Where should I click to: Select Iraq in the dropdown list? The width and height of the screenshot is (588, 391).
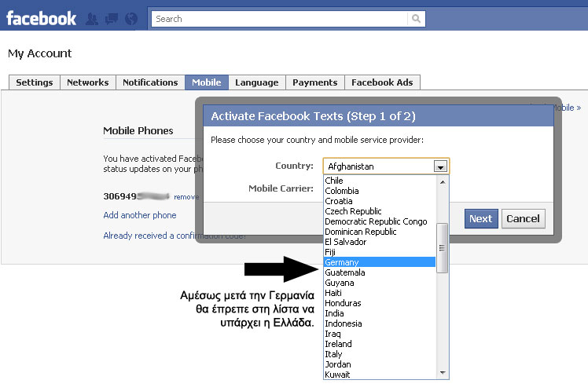pos(380,334)
